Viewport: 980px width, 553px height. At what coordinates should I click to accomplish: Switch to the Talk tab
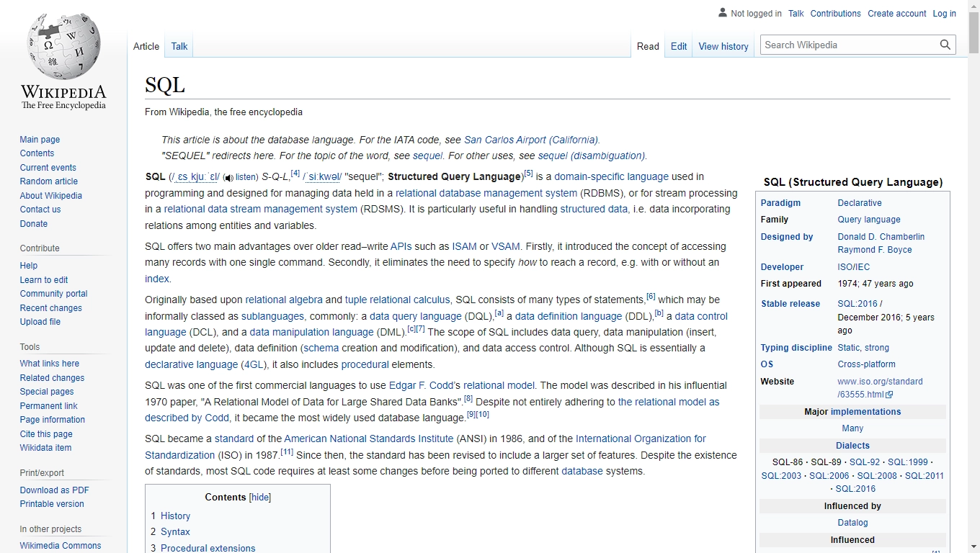tap(179, 46)
